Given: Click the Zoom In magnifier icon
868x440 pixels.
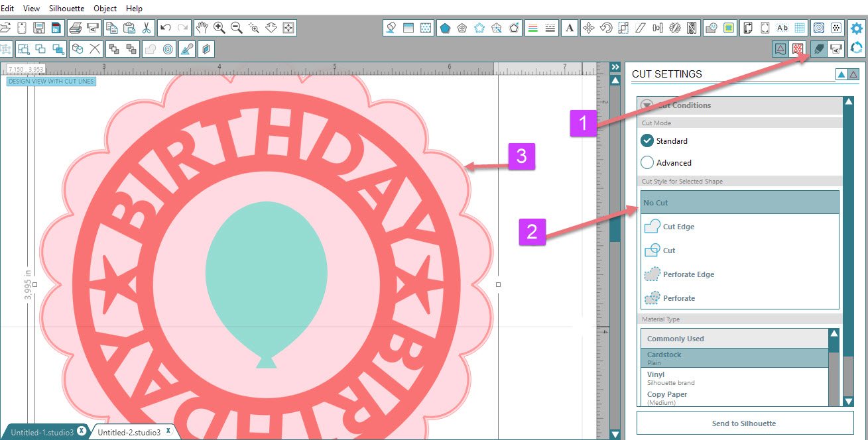Looking at the screenshot, I should [x=219, y=28].
